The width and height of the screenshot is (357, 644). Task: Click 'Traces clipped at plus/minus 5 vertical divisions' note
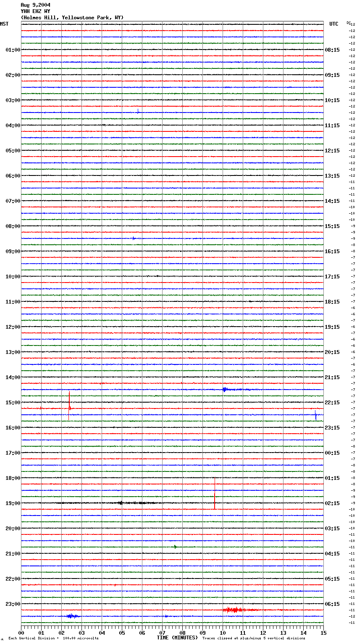[x=254, y=639]
